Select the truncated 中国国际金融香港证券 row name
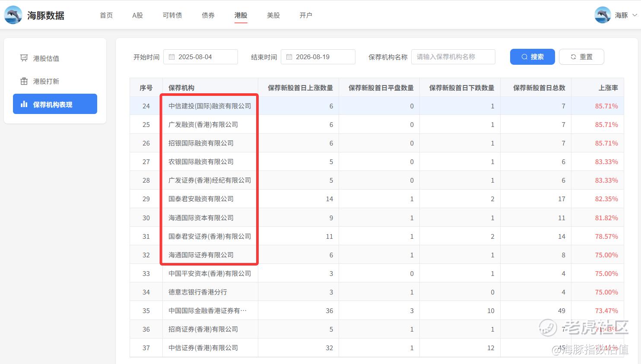Screen dimensions: 641x364 [x=208, y=311]
